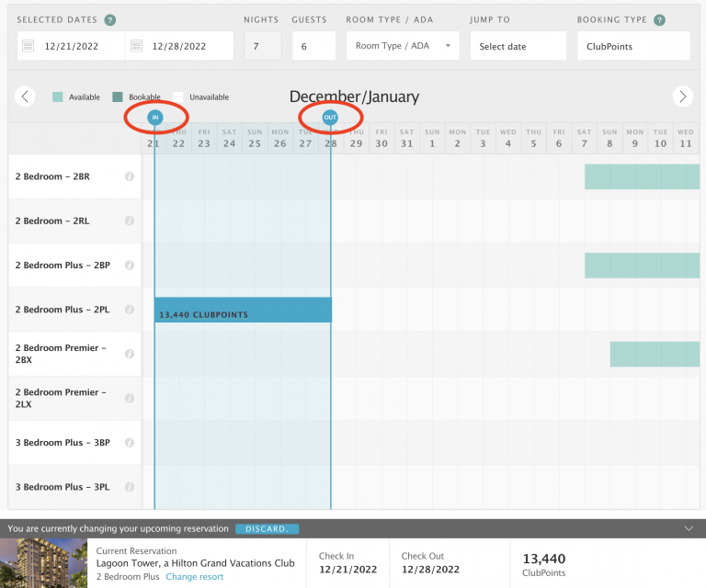Image resolution: width=706 pixels, height=588 pixels.
Task: Show info for 3 Bedroom Plus – 3BP
Action: (x=130, y=442)
